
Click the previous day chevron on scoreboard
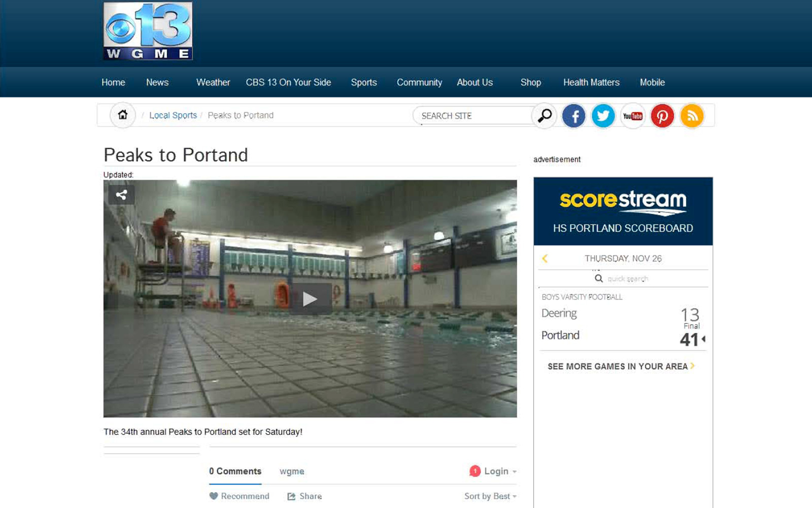click(544, 259)
